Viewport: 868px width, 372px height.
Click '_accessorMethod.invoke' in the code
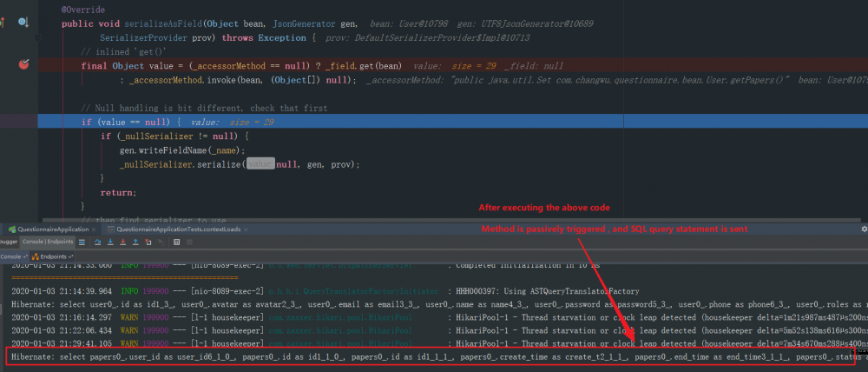166,80
